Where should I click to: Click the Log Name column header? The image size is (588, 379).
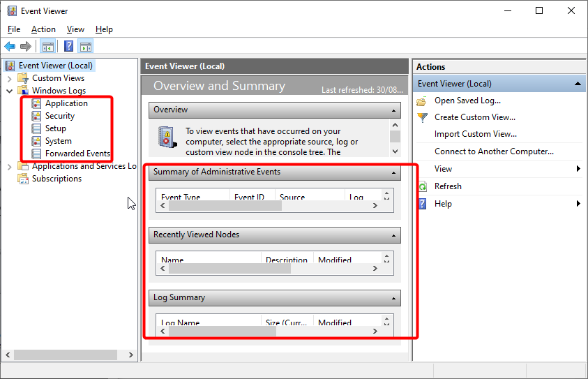point(209,322)
